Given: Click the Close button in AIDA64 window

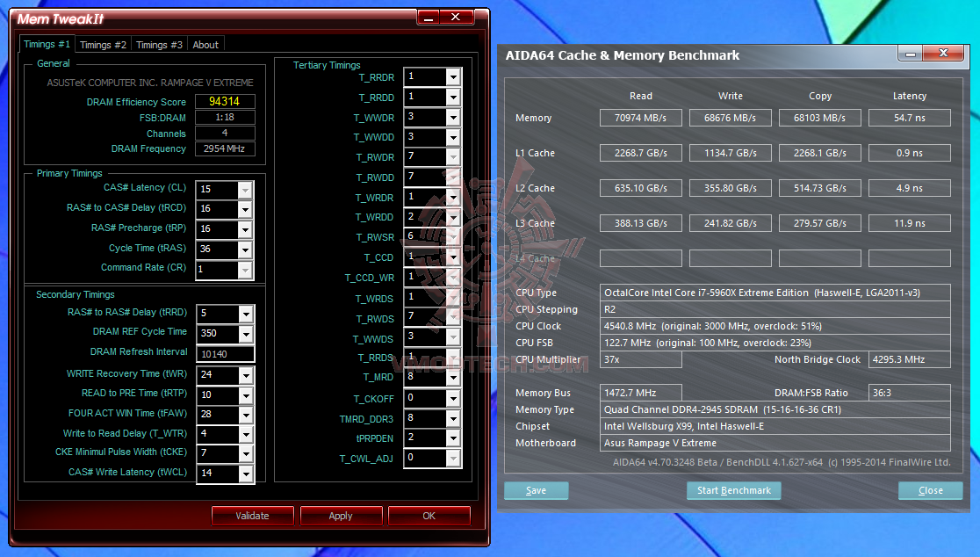Looking at the screenshot, I should tap(930, 491).
